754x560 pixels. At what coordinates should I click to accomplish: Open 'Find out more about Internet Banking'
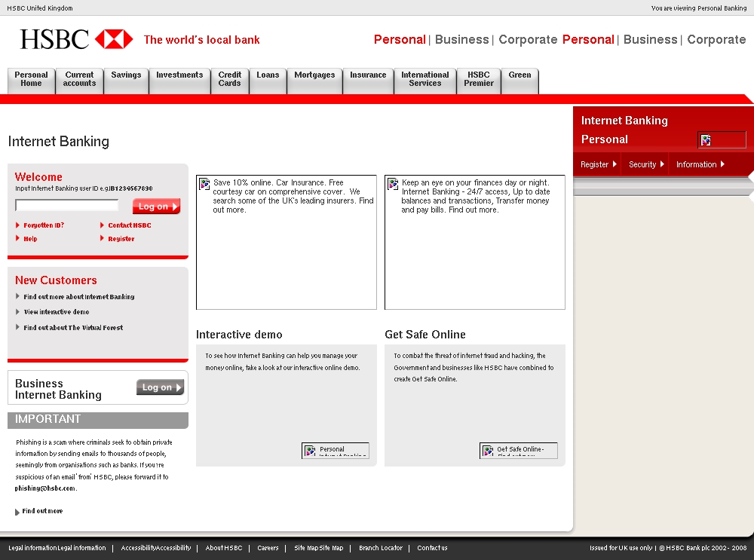tap(79, 297)
